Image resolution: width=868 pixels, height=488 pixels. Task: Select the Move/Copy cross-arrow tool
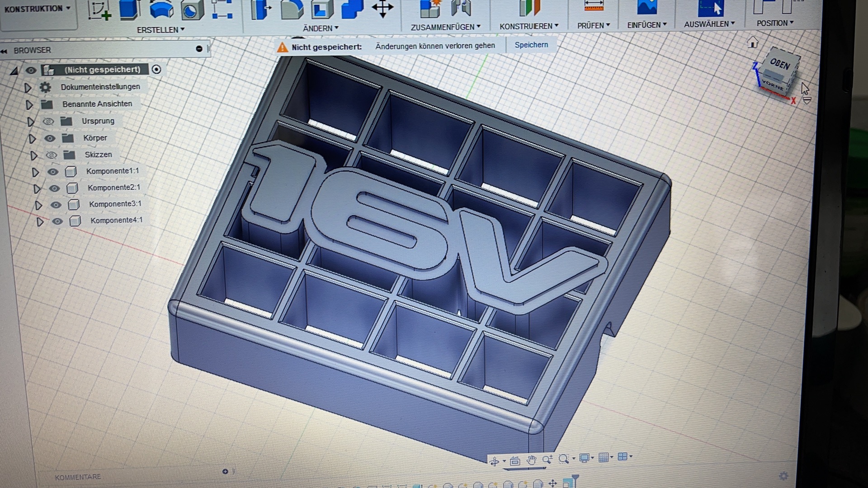point(382,8)
